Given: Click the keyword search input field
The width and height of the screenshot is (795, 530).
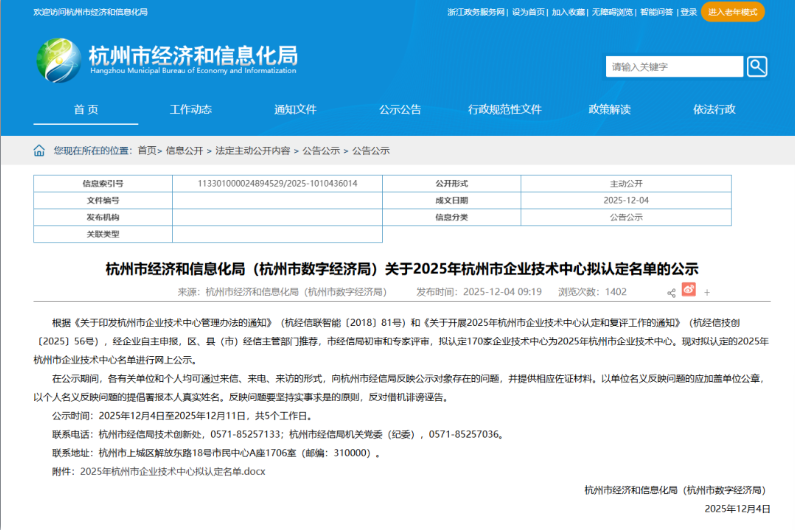Looking at the screenshot, I should tap(675, 67).
